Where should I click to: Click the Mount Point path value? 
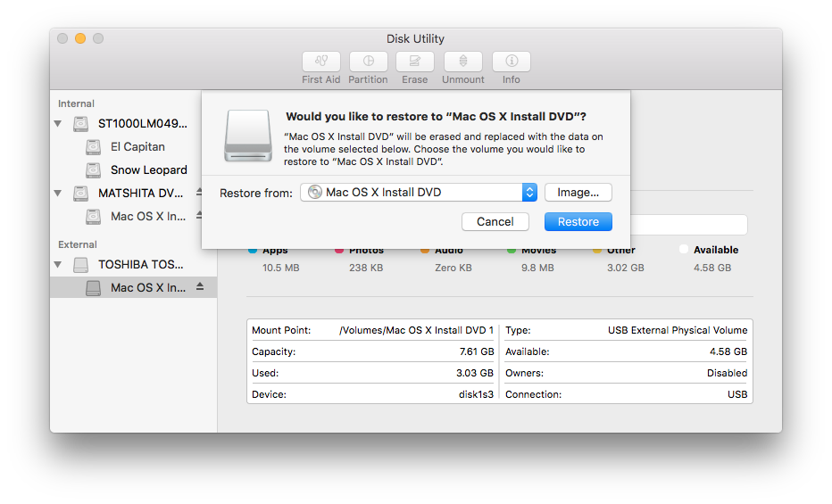(x=417, y=330)
